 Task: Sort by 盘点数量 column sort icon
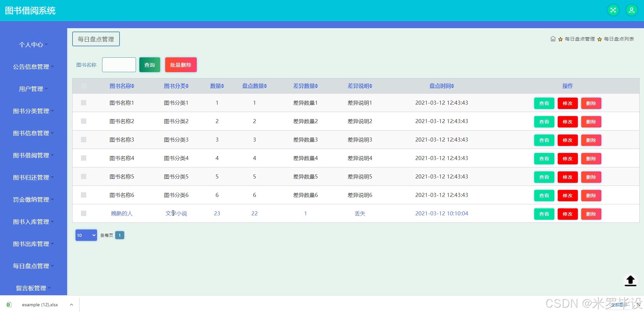point(265,86)
